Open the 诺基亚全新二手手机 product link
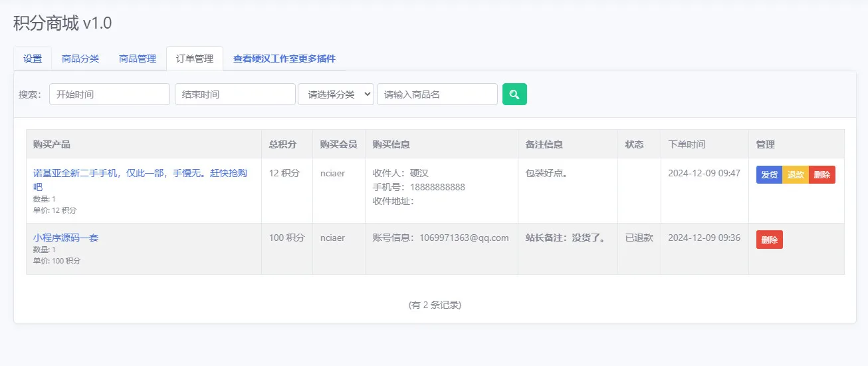 pyautogui.click(x=140, y=180)
